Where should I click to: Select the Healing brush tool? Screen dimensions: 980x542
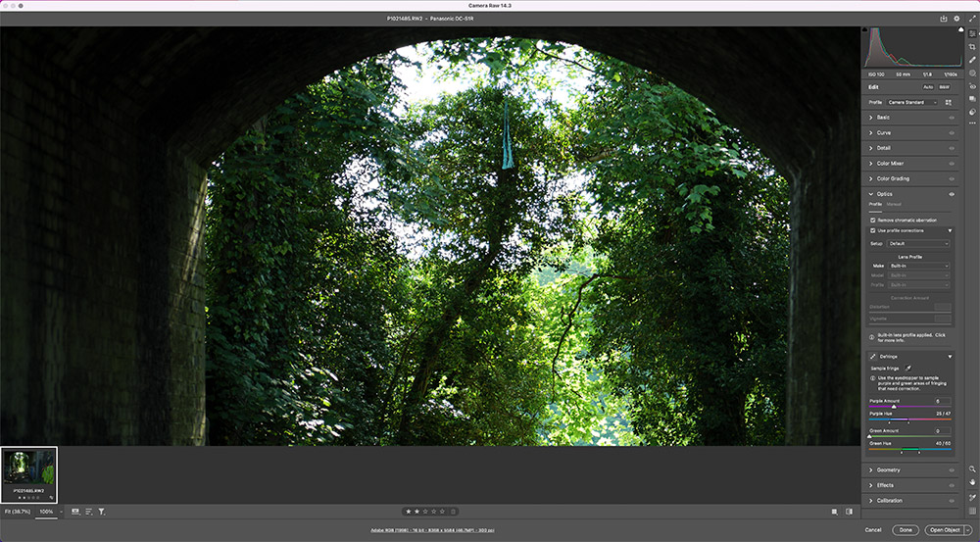tap(972, 60)
